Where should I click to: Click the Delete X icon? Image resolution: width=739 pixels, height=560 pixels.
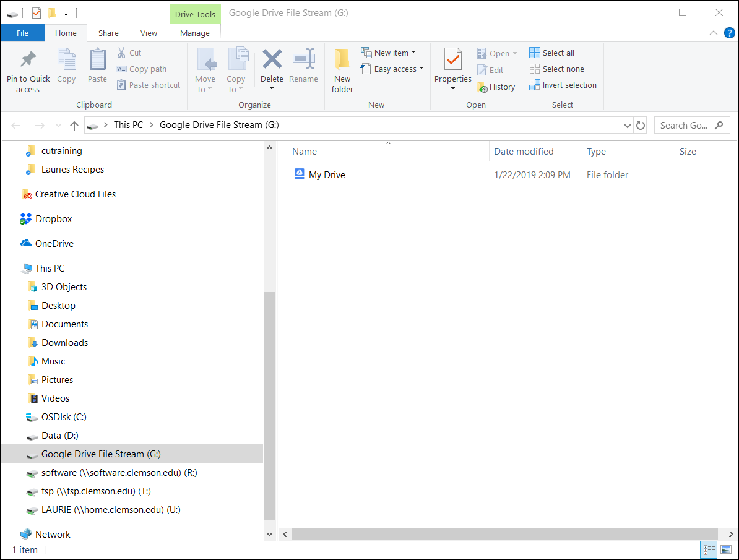click(x=272, y=59)
